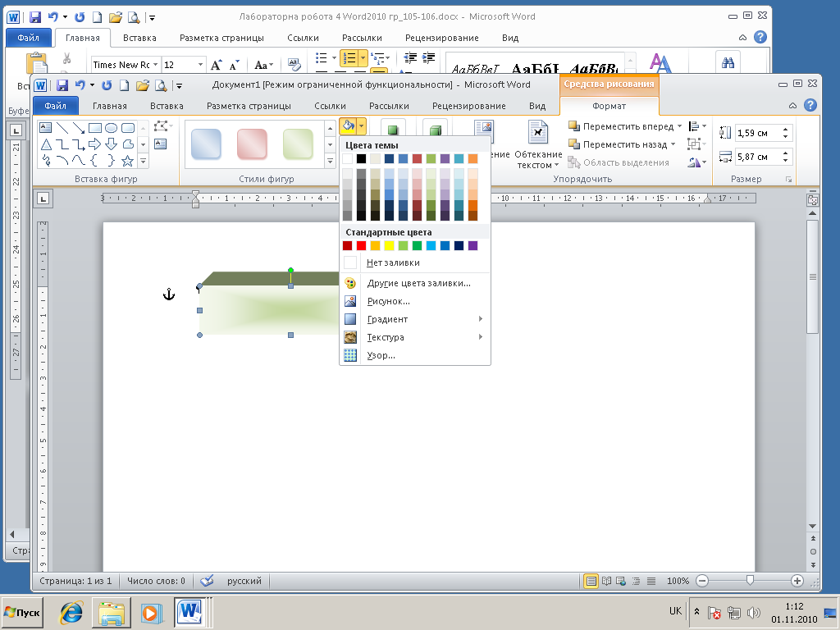Click the Пуск start button
This screenshot has height=630, width=840.
(22, 612)
